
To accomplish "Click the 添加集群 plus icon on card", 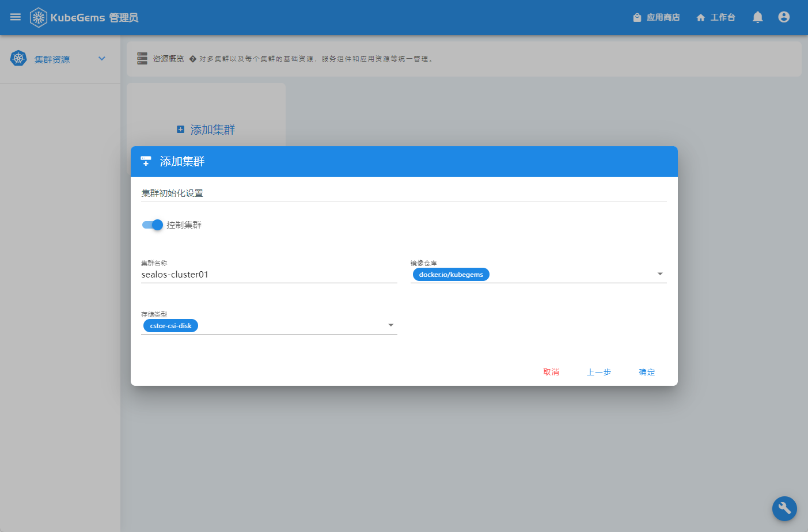I will tap(180, 130).
